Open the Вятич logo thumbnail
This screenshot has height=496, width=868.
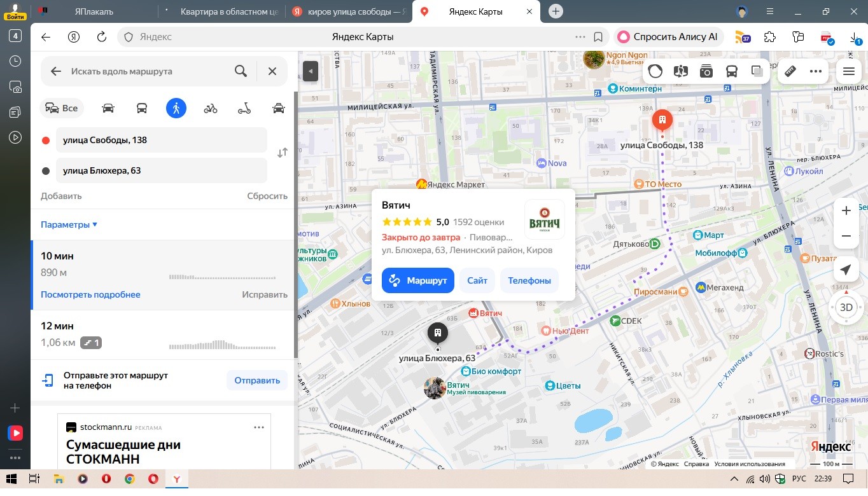pyautogui.click(x=544, y=219)
